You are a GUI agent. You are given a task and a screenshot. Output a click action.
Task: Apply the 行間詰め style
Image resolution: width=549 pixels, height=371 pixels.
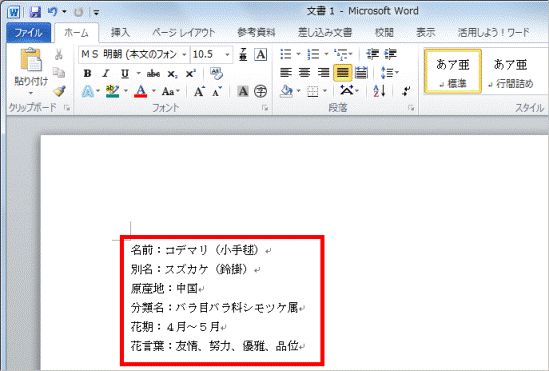coord(510,72)
